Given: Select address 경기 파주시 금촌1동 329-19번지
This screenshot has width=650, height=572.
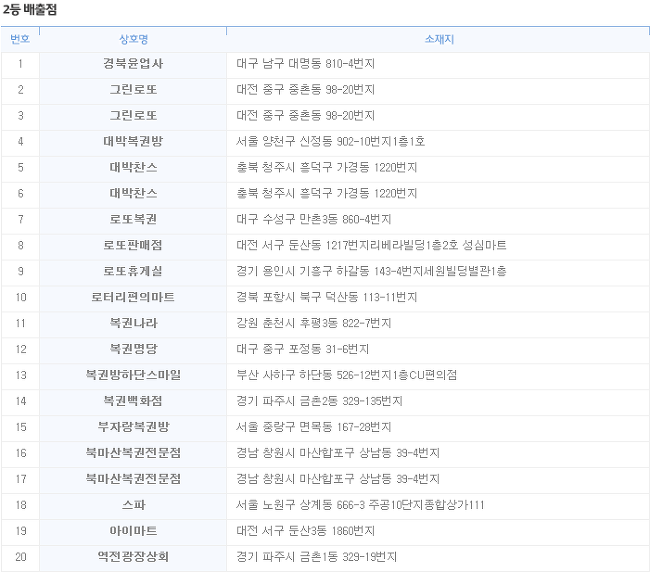Looking at the screenshot, I should point(317,557).
